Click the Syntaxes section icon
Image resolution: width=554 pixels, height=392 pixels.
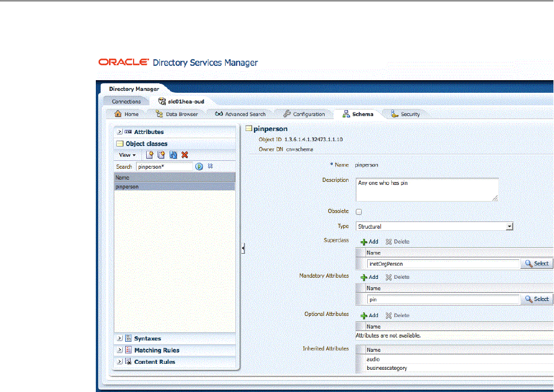click(x=128, y=338)
